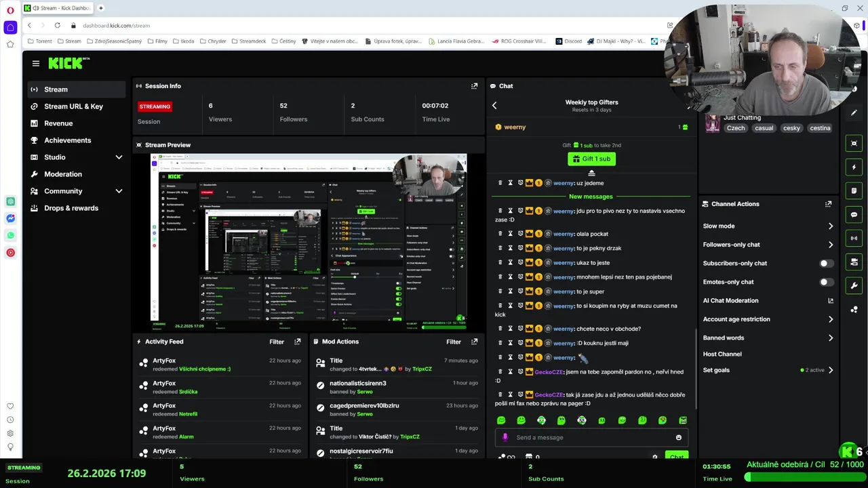
Task: Open Revenue page
Action: (x=77, y=123)
